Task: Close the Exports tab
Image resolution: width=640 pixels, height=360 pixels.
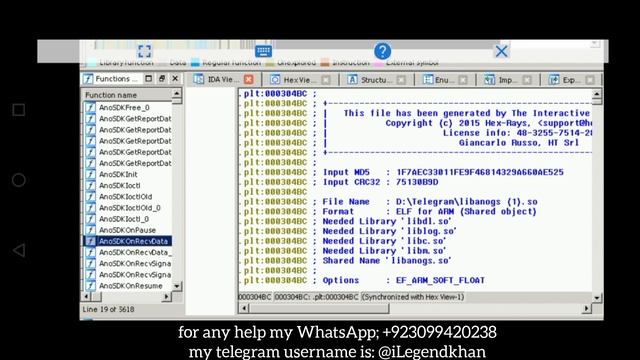Action: coord(590,80)
